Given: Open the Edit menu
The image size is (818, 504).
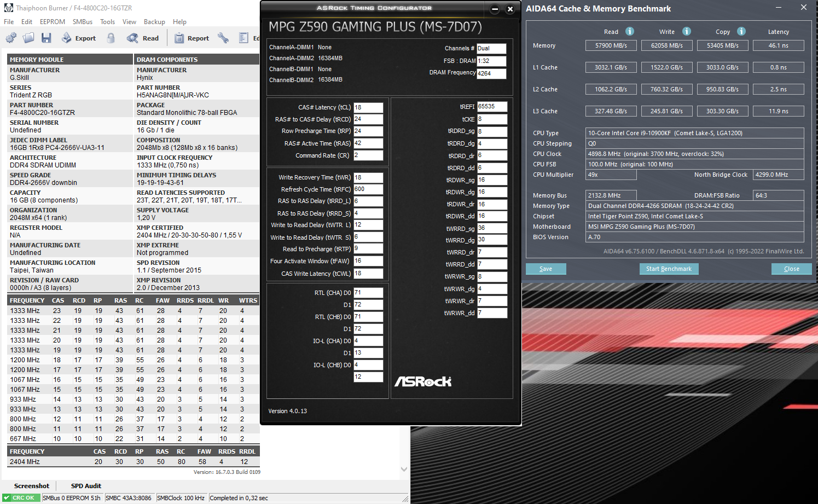Looking at the screenshot, I should (27, 22).
